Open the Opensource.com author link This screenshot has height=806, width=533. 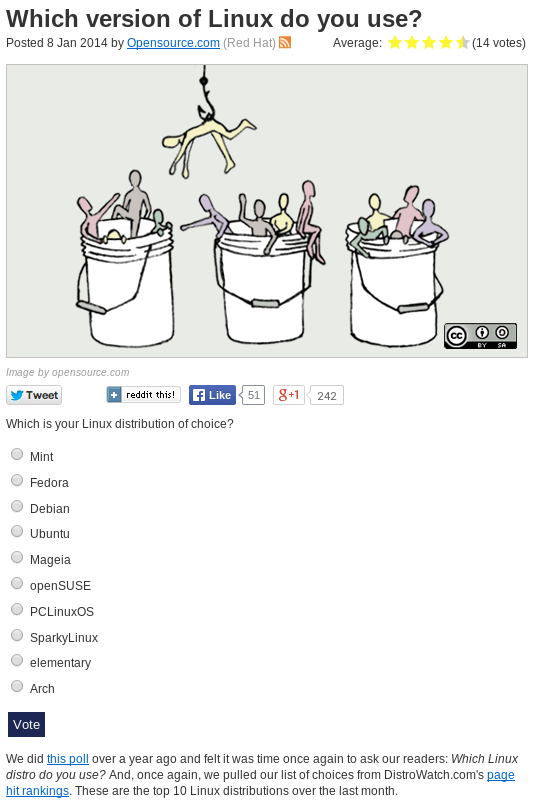pos(173,43)
